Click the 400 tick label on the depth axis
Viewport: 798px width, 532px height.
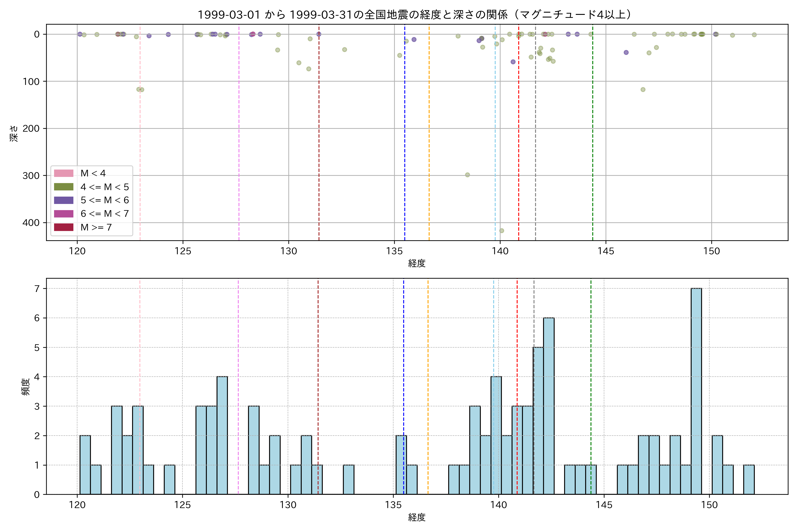click(31, 223)
